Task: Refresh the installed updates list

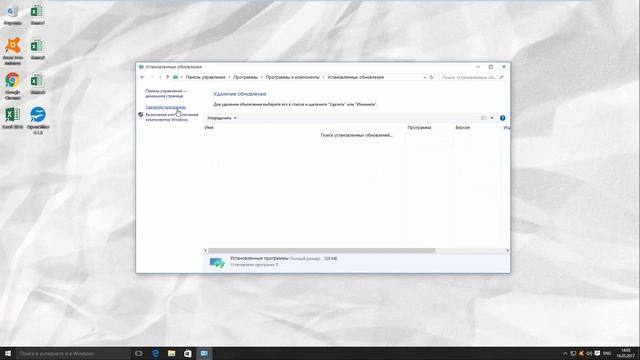Action: pos(431,77)
